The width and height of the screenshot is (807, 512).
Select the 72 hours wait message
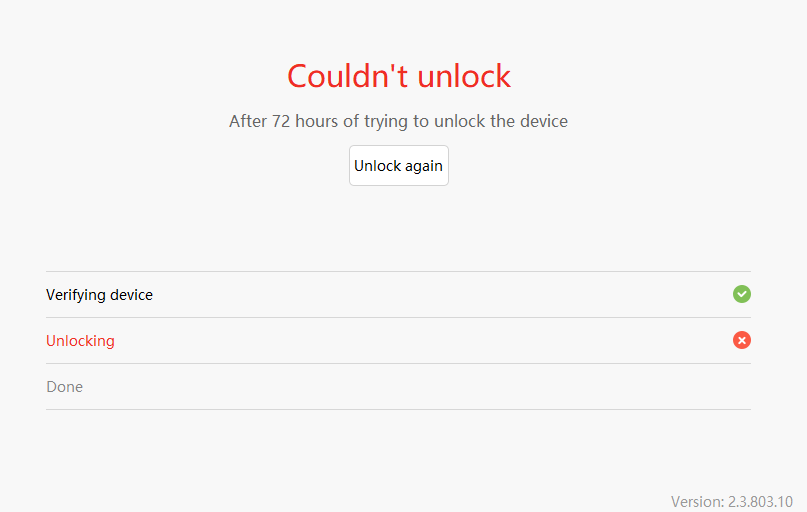point(398,122)
